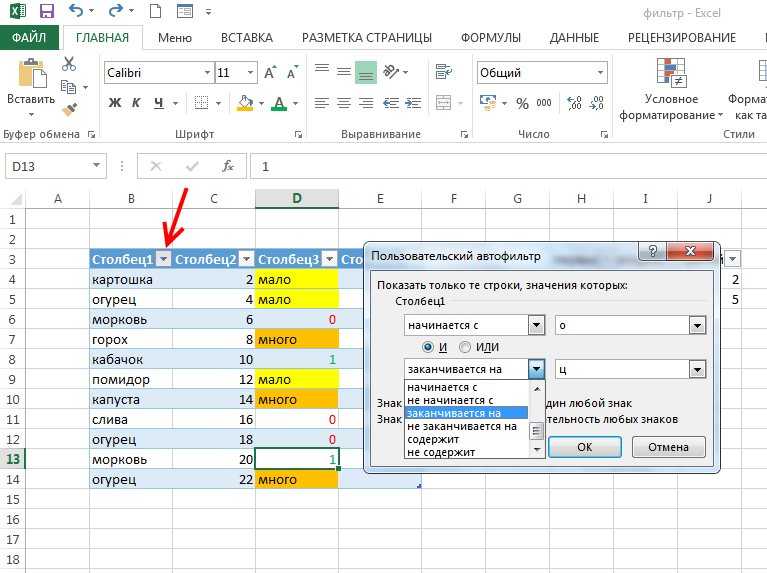Toggle underline formatting (Ч)
Viewport: 767px width, 573px height.
158,103
